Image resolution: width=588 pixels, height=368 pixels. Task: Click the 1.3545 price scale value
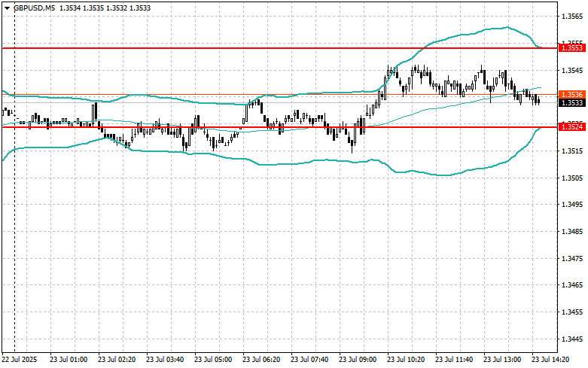coord(572,71)
